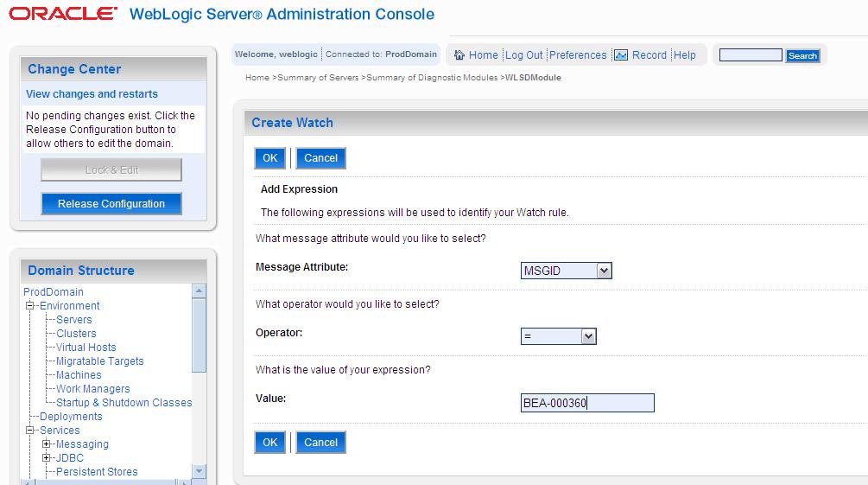The width and height of the screenshot is (868, 485).
Task: Click the top OK button
Action: tap(270, 158)
